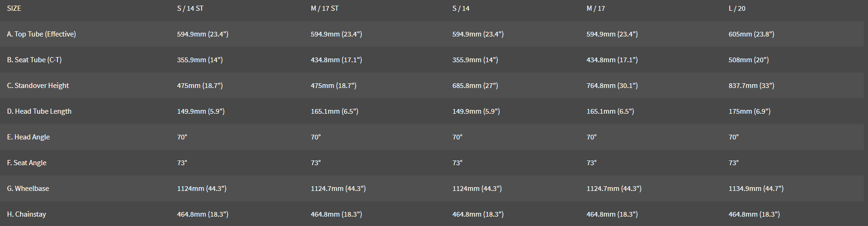Select the 508mm (20") seat tube value
The width and height of the screenshot is (868, 226).
click(748, 60)
